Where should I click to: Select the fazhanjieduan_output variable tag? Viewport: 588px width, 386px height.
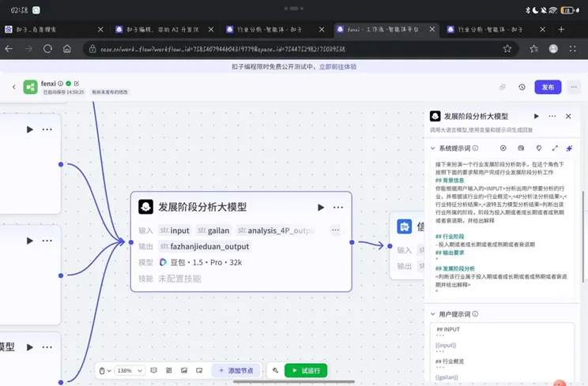coord(205,246)
